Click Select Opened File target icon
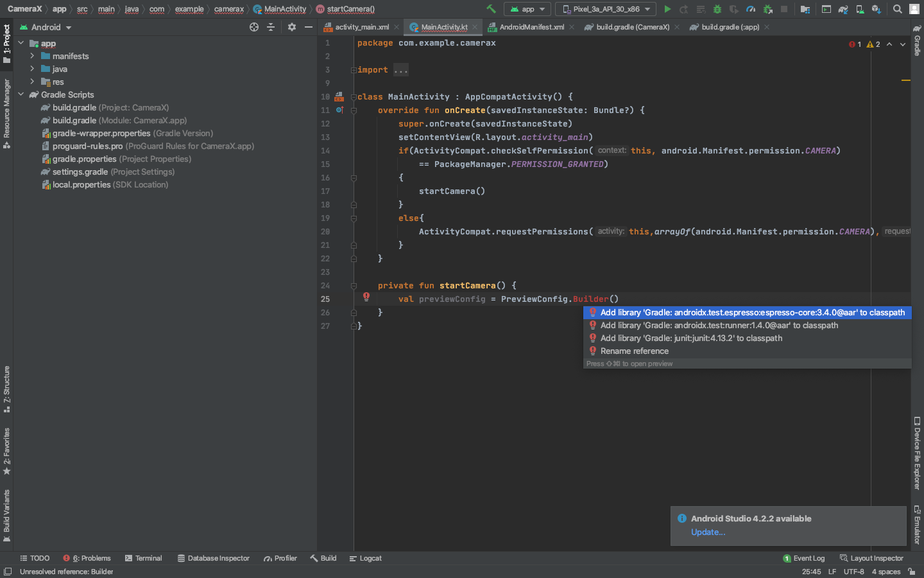924x578 pixels. (254, 27)
